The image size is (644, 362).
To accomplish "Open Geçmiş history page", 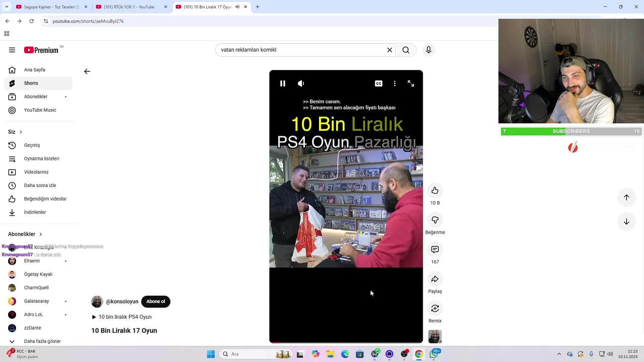I will tap(38, 145).
